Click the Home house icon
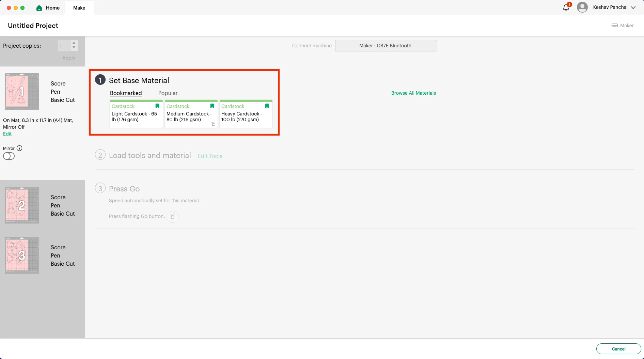 pyautogui.click(x=39, y=8)
